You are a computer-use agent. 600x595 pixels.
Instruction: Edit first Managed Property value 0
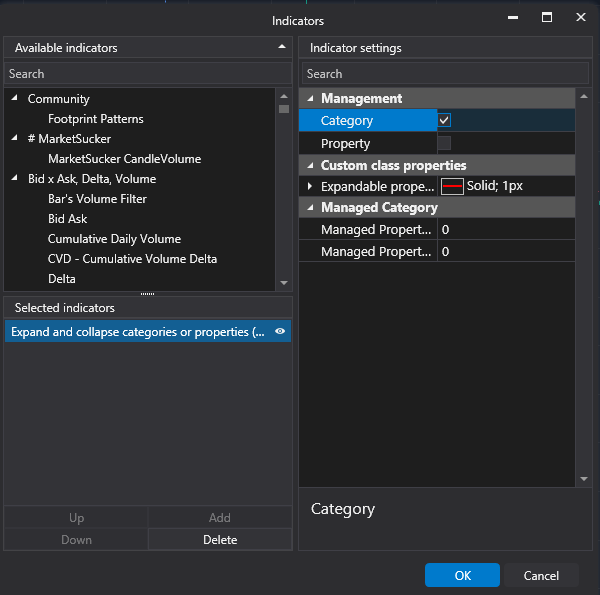506,229
